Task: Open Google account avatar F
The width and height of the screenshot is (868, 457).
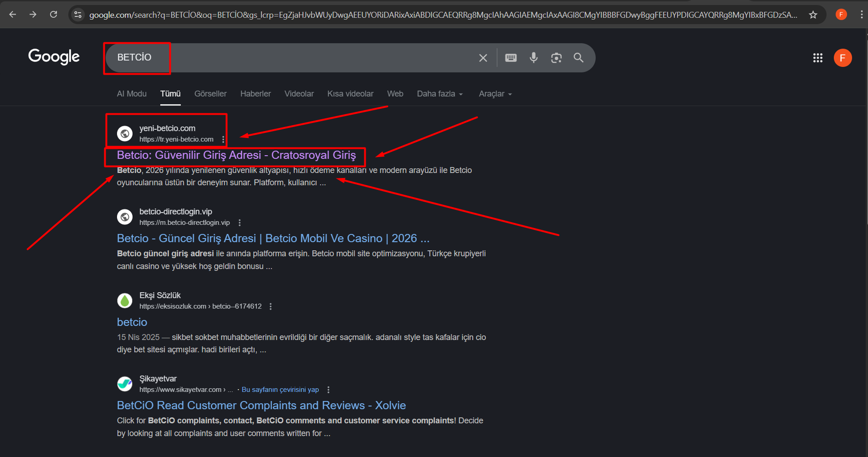Action: point(842,58)
